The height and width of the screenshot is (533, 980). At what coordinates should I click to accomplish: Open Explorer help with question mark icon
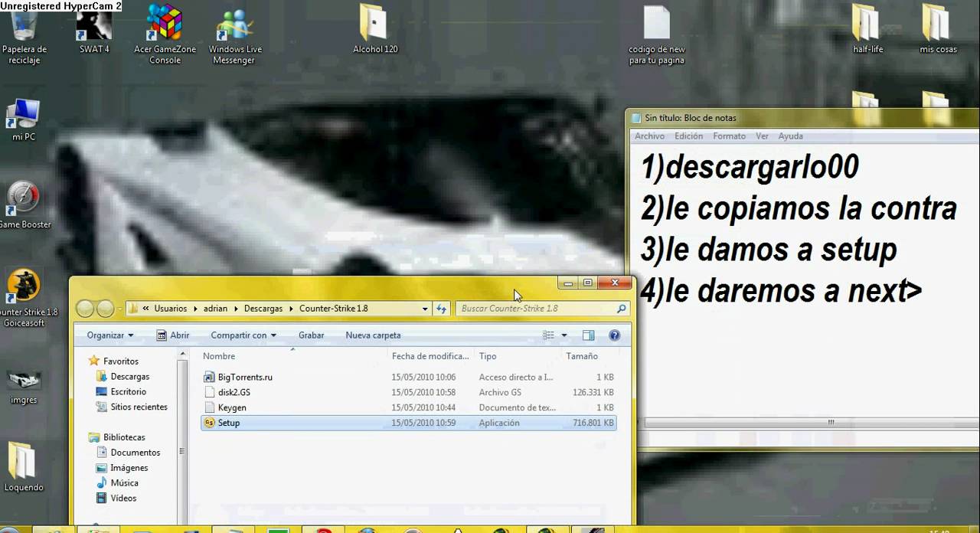[x=614, y=335]
